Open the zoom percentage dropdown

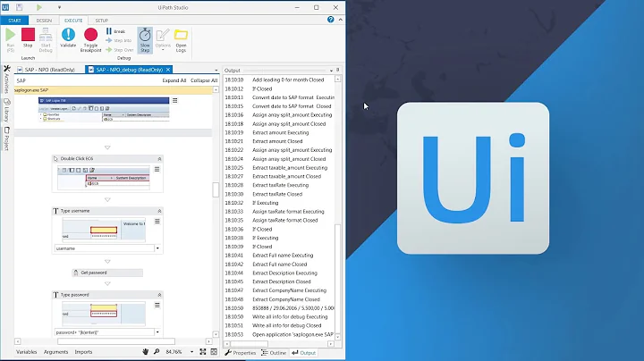[191, 352]
